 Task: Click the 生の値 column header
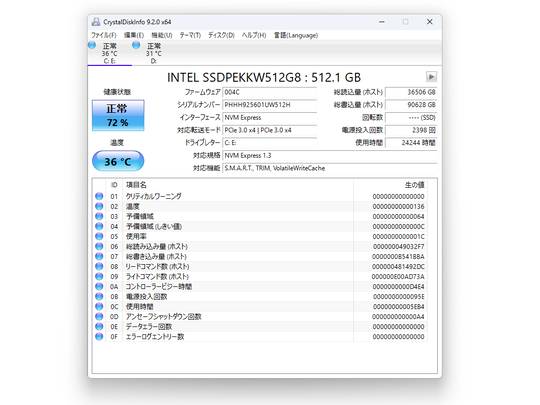[414, 185]
